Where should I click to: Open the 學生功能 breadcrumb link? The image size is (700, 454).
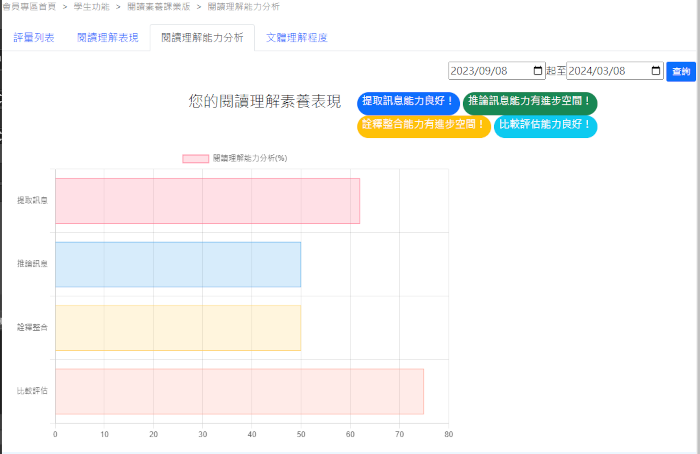92,6
